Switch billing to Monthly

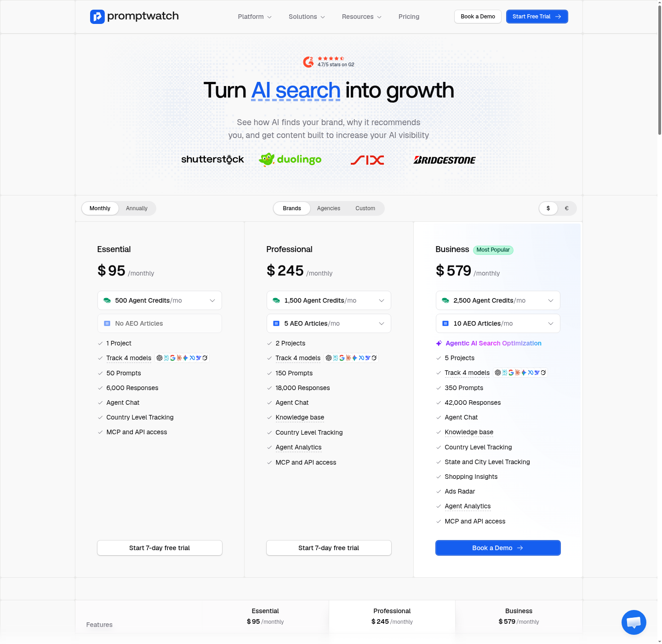pos(100,208)
